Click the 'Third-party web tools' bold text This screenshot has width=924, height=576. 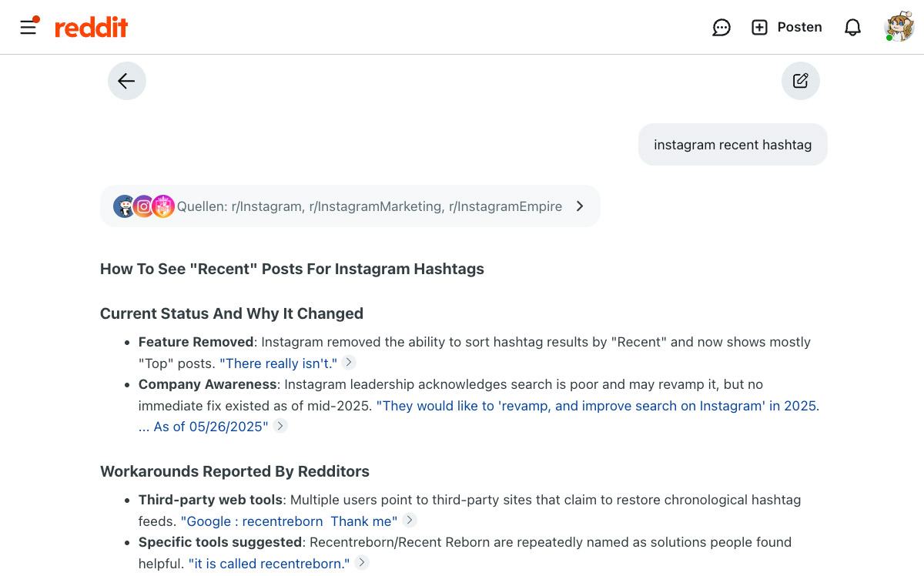click(210, 500)
